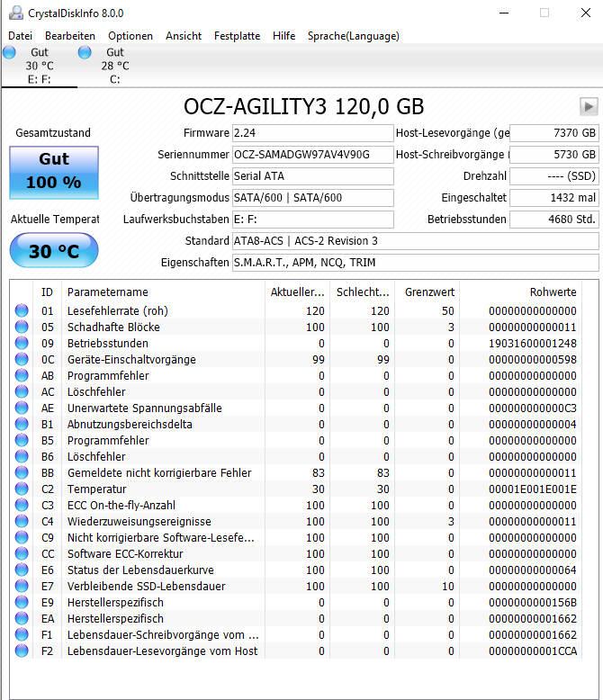Click status orb for E9 Herstellerspezifisch
Screen dimensions: 603x700
22,602
